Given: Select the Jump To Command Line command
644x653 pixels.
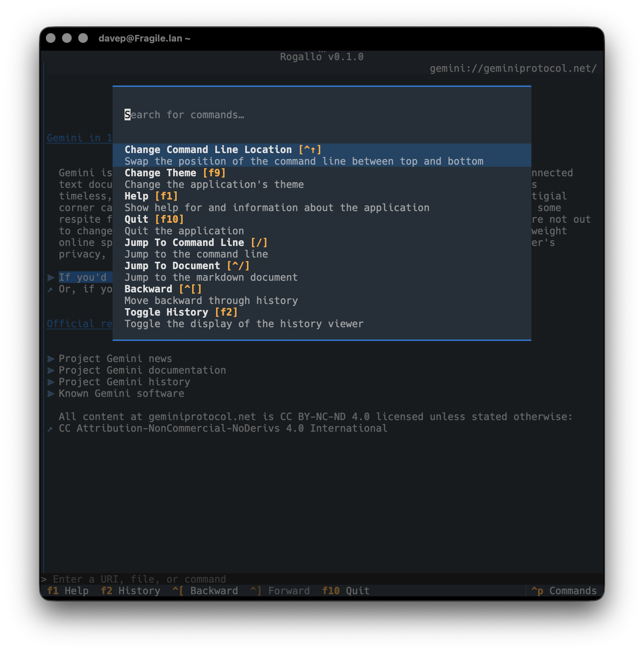Looking at the screenshot, I should (x=322, y=248).
